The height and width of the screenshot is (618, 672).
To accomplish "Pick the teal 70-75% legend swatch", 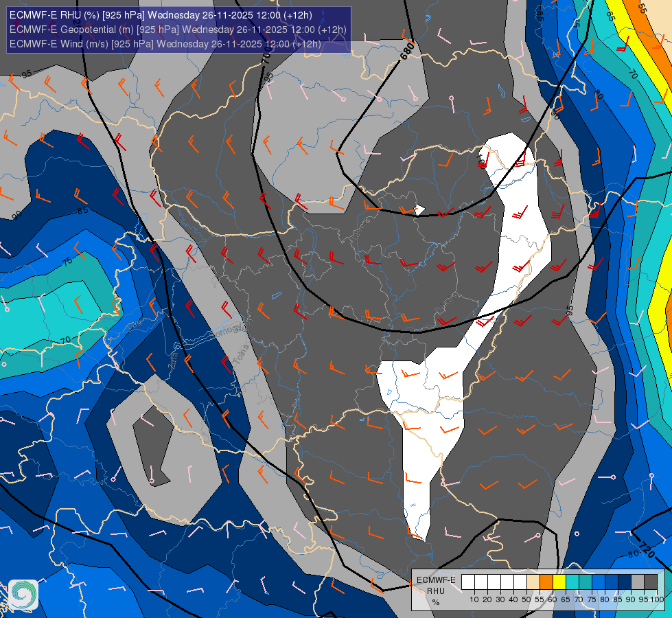I will [x=586, y=582].
